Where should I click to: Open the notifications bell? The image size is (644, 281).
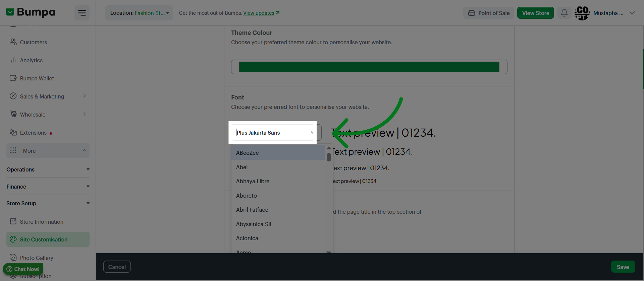(564, 13)
